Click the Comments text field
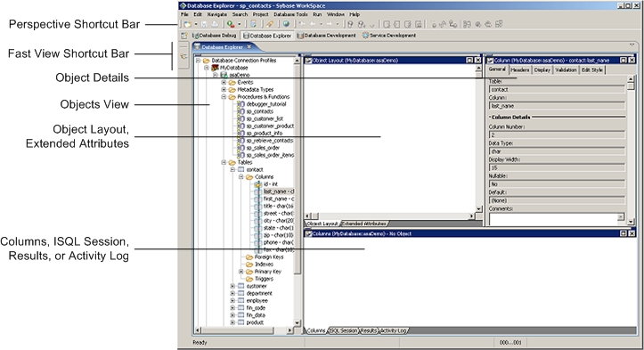644x350 pixels. [x=557, y=218]
